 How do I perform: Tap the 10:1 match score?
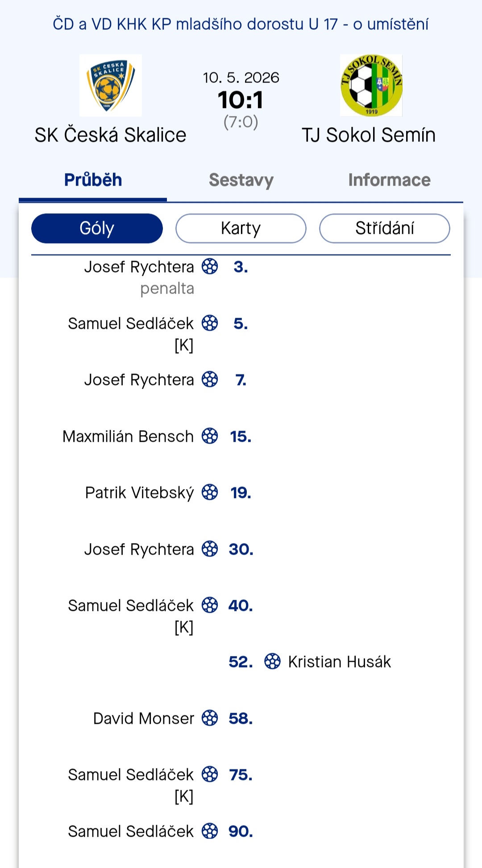coord(241,100)
